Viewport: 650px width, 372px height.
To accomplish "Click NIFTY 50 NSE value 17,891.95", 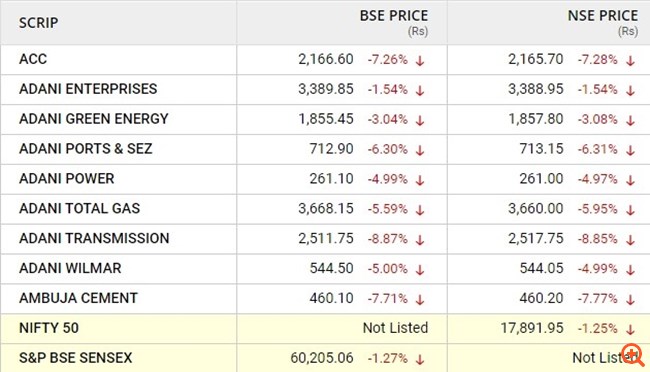I will 532,328.
